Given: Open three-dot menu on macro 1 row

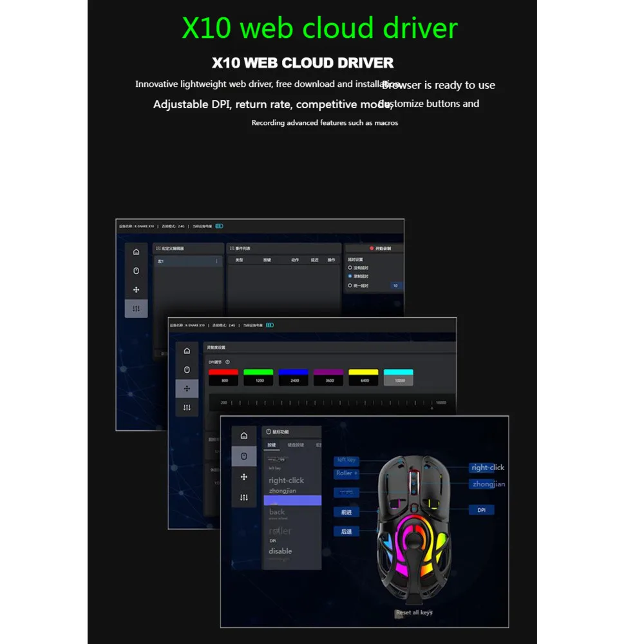Looking at the screenshot, I should (x=216, y=261).
